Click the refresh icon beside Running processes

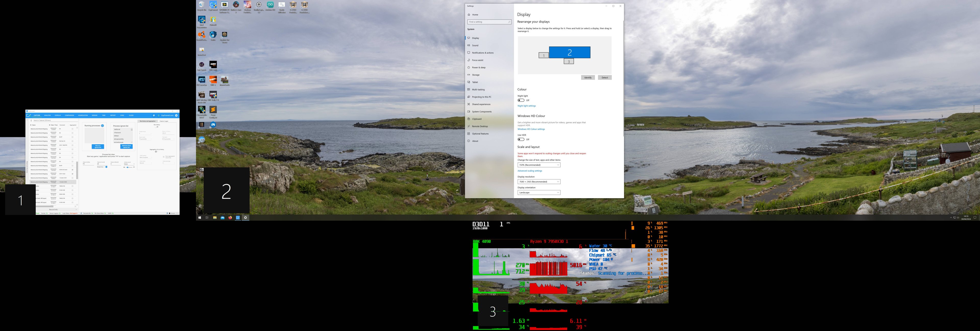(102, 126)
